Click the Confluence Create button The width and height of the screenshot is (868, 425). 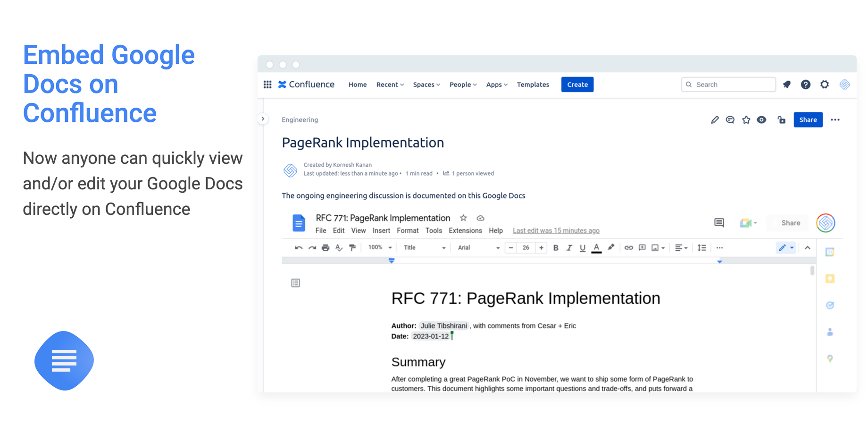[577, 85]
